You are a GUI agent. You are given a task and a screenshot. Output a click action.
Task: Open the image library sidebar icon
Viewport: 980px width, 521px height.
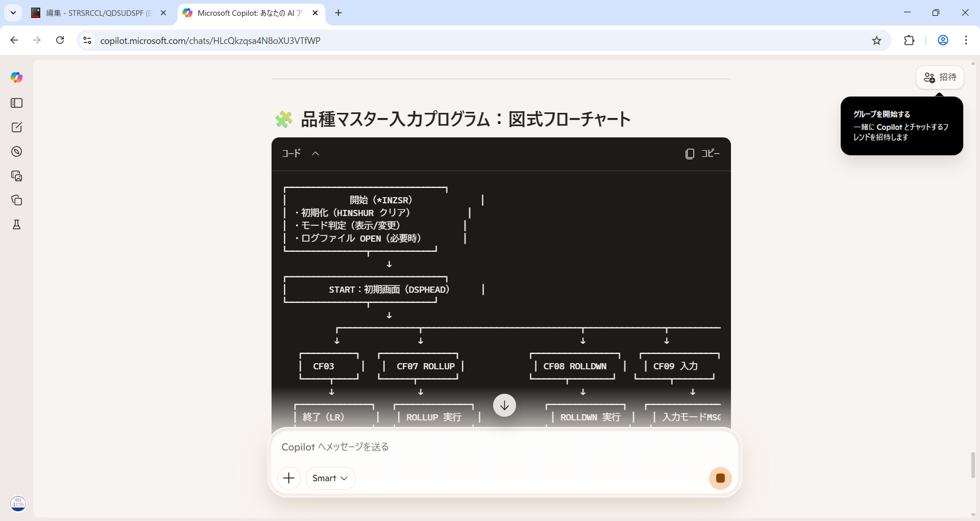pyautogui.click(x=17, y=176)
